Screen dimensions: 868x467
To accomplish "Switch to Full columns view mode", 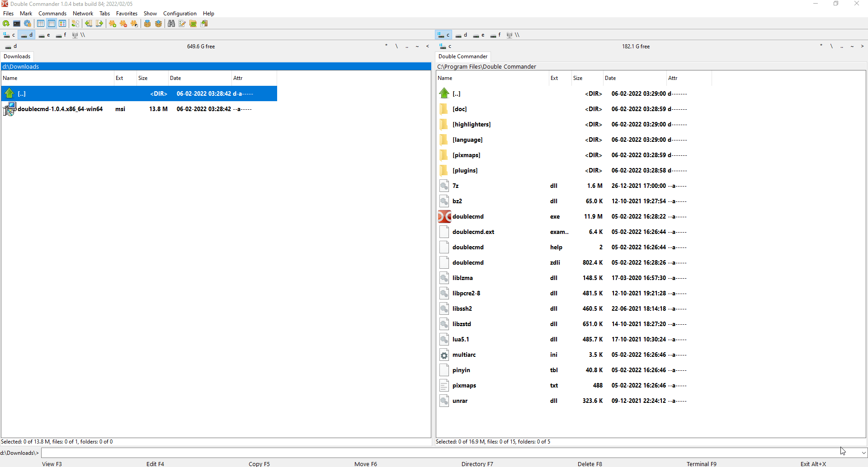I will [x=52, y=23].
